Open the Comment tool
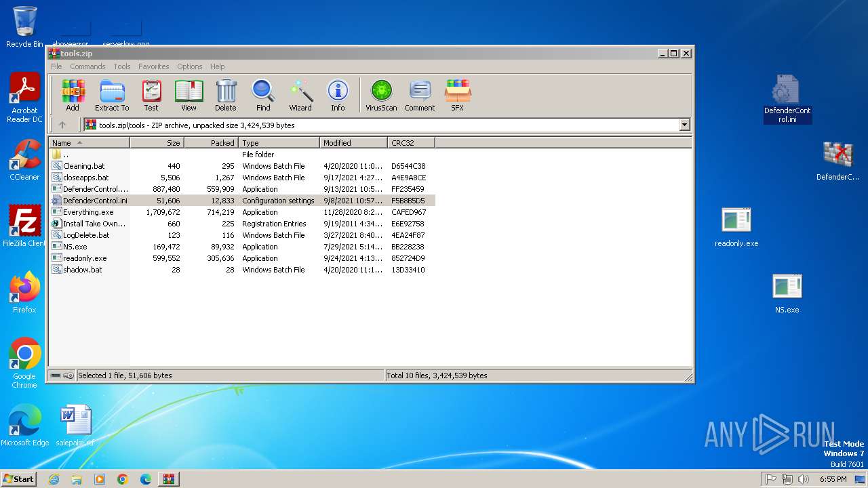 (420, 95)
